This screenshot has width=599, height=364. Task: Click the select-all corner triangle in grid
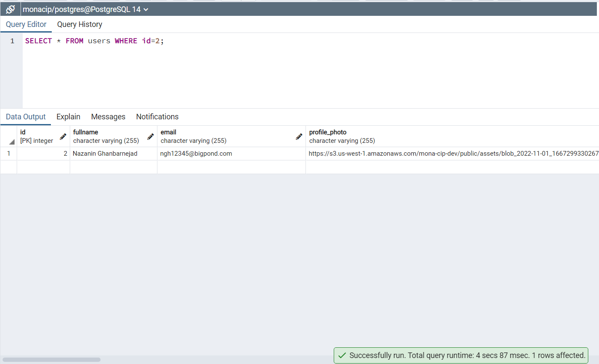pos(11,142)
